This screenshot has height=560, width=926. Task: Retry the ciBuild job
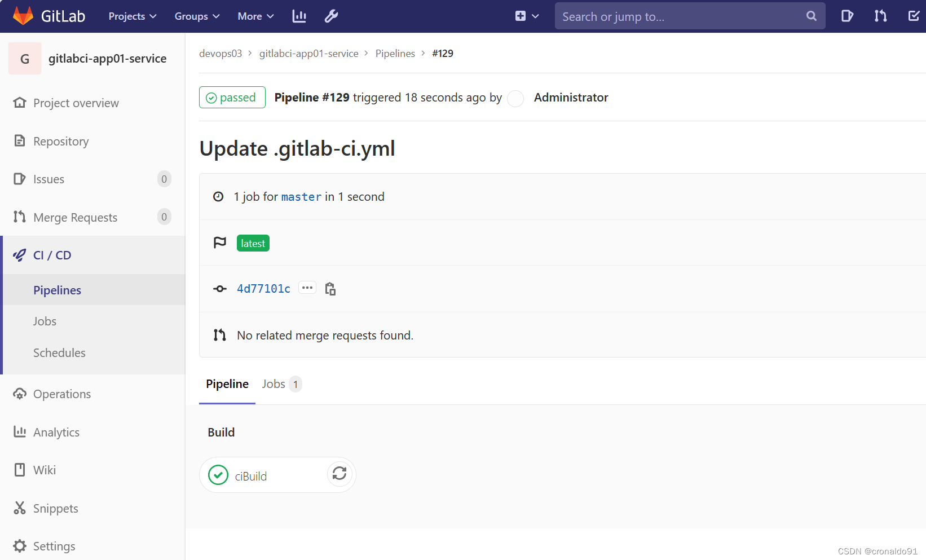coord(339,473)
